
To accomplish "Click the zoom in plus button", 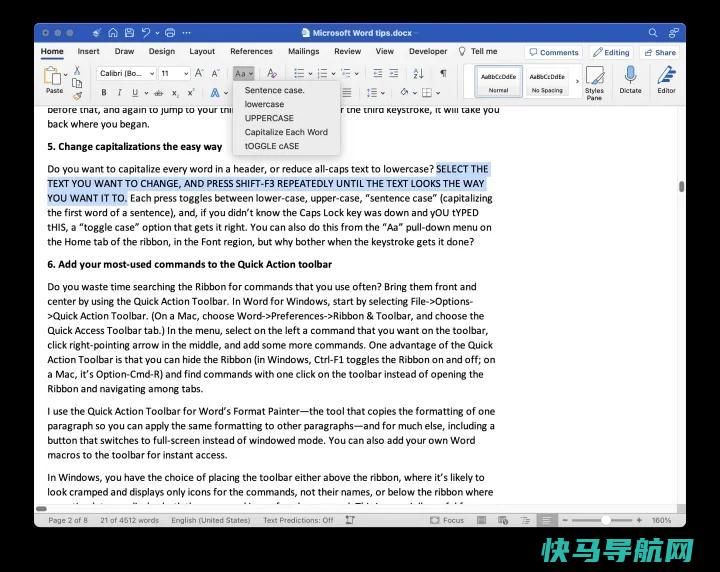I will [639, 520].
